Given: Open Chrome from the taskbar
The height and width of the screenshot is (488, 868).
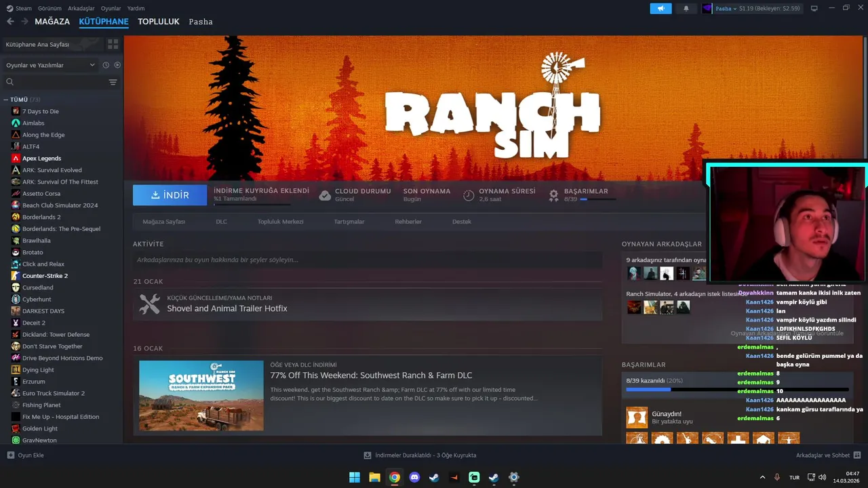Looking at the screenshot, I should [x=395, y=477].
